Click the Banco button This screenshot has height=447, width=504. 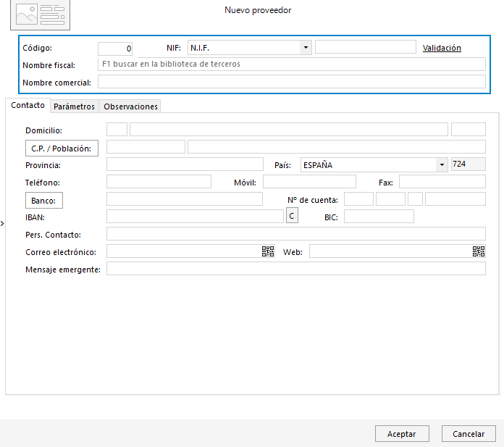pyautogui.click(x=44, y=201)
